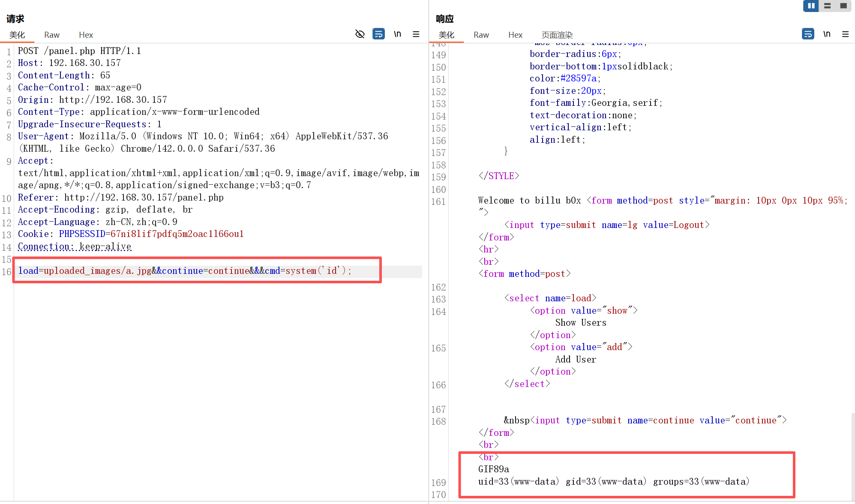Open request panel hamburger menu
Viewport: 855px width, 504px height.
click(416, 34)
